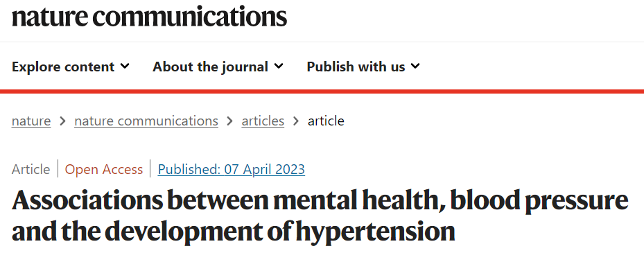
Task: Follow the nature communications breadcrumb link
Action: pyautogui.click(x=146, y=121)
